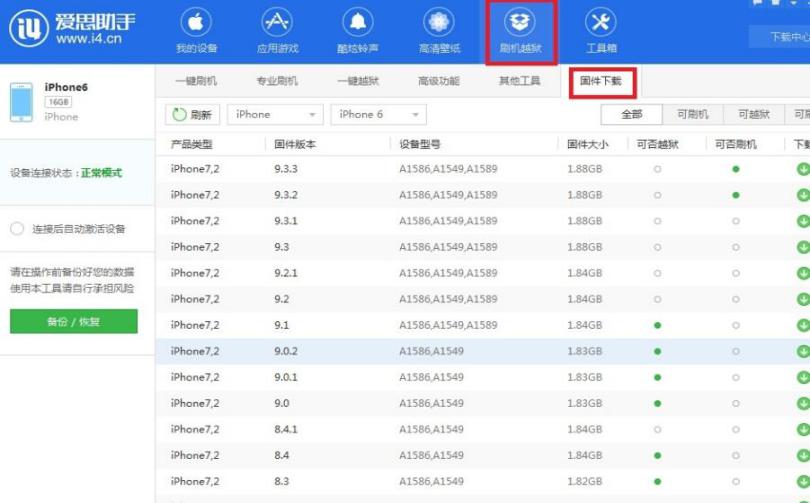Expand the iPhone product type dropdown
810x503 pixels.
click(x=275, y=115)
